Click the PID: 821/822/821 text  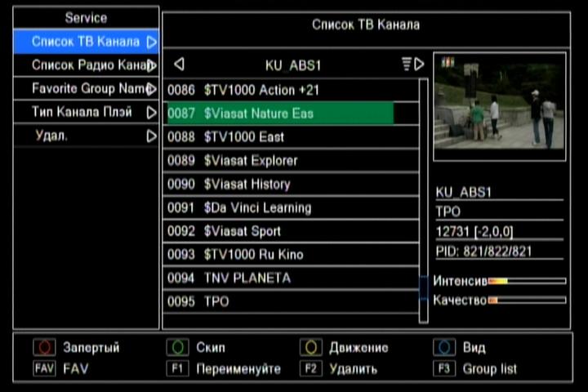(483, 252)
